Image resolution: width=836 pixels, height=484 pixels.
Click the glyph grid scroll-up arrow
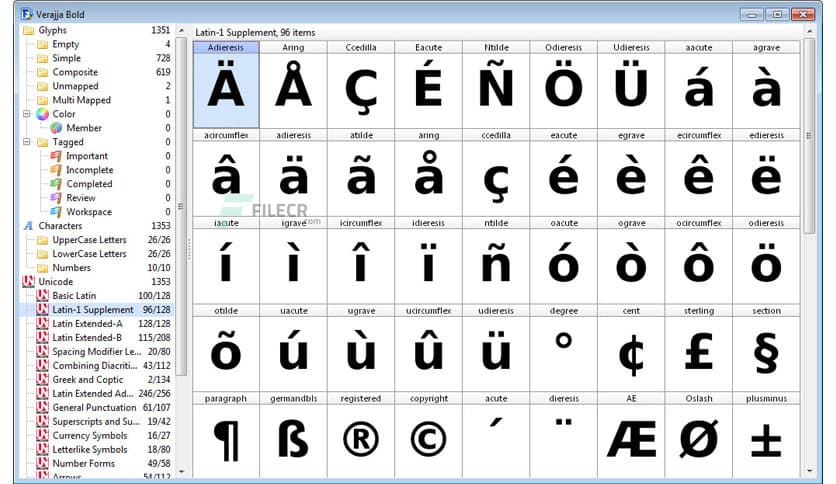(x=809, y=32)
